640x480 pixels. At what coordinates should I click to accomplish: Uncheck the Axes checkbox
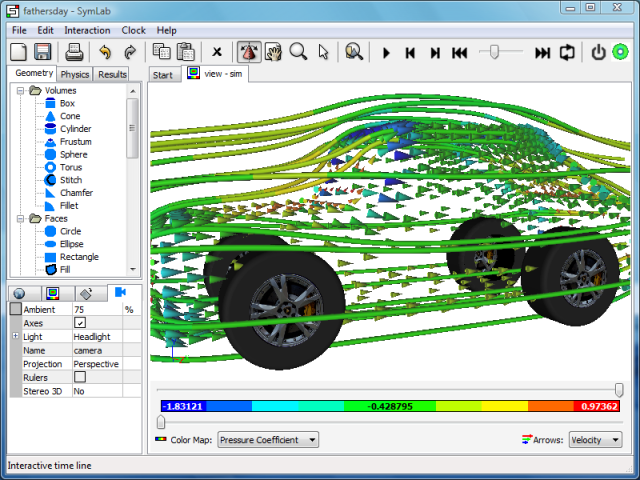click(x=80, y=324)
